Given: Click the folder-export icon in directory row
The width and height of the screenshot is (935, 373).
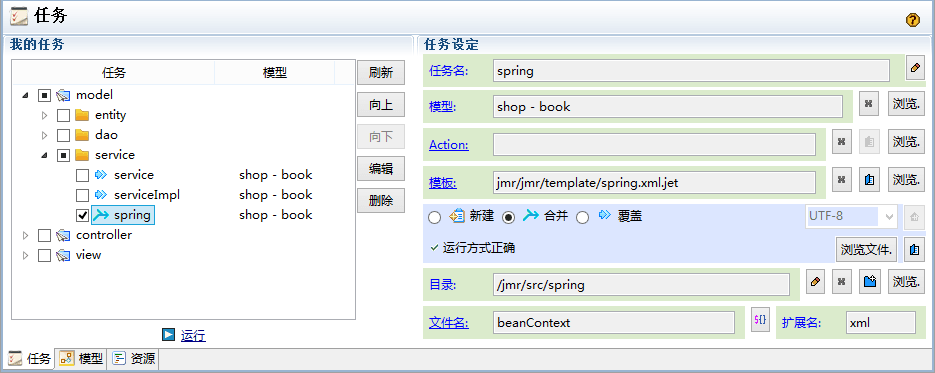Looking at the screenshot, I should point(869,282).
